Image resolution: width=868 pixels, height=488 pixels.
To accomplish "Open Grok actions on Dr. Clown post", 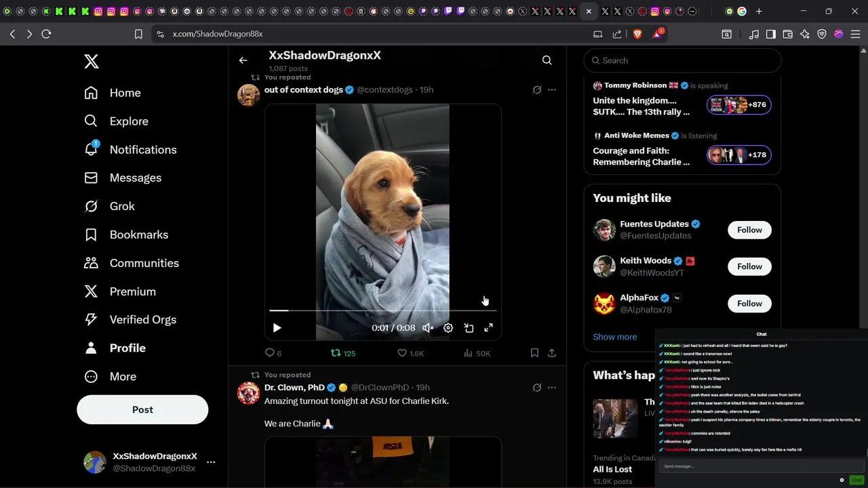I will tap(537, 388).
